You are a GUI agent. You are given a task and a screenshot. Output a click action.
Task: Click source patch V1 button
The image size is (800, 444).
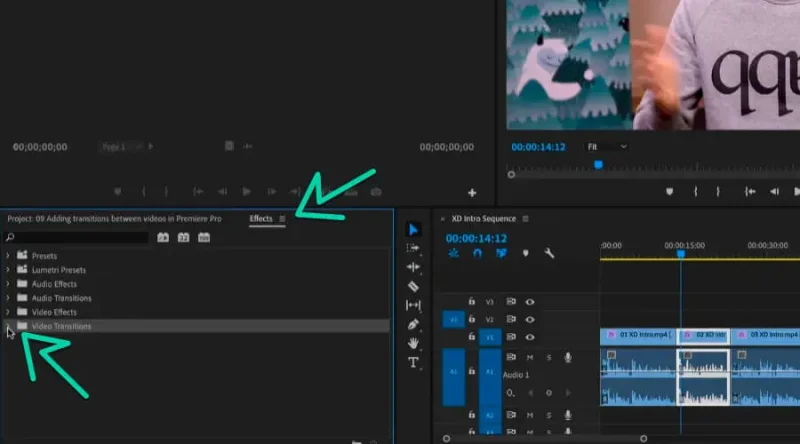453,319
